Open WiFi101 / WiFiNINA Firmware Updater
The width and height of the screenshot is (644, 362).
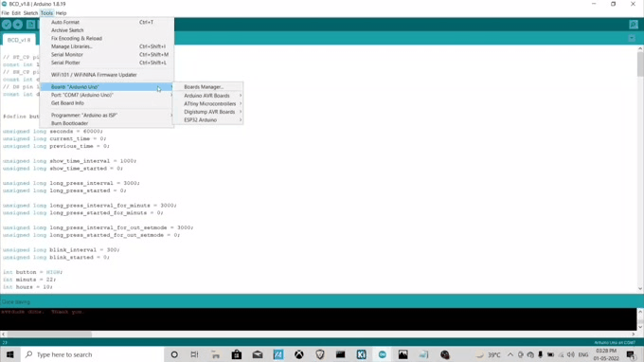pos(107,75)
